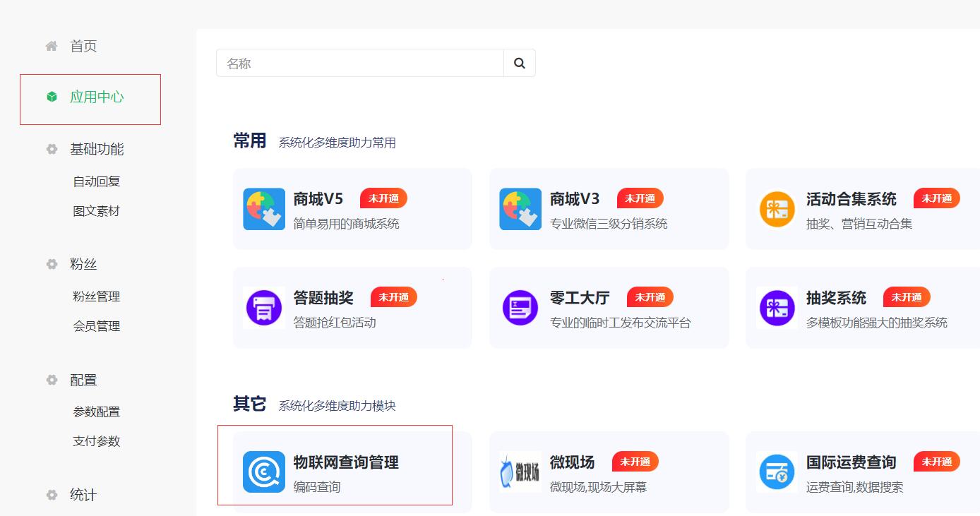980x516 pixels.
Task: Click the 编码查询 description text
Action: (317, 487)
